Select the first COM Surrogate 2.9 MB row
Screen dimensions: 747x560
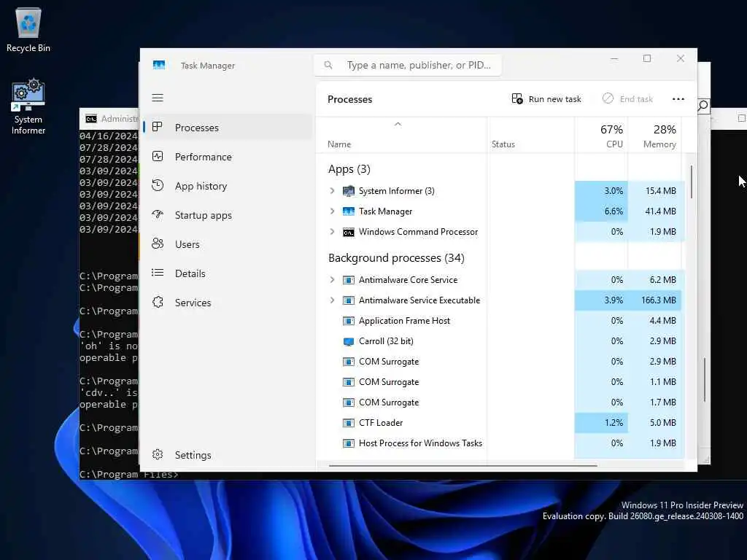tap(500, 362)
